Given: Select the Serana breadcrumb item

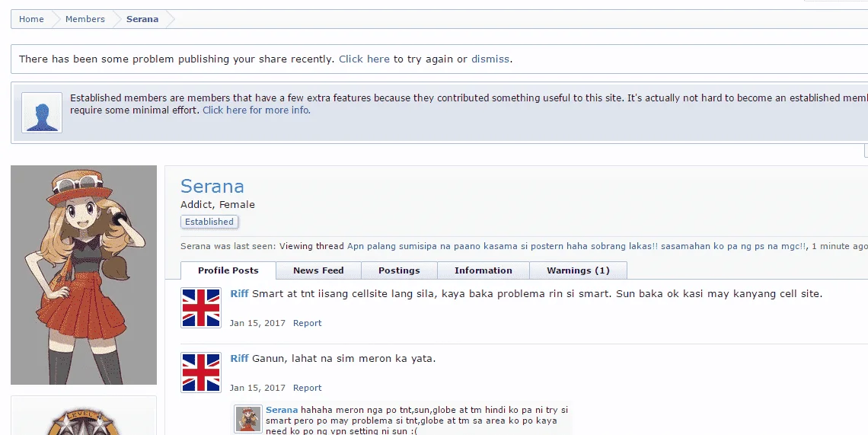Looking at the screenshot, I should point(142,19).
